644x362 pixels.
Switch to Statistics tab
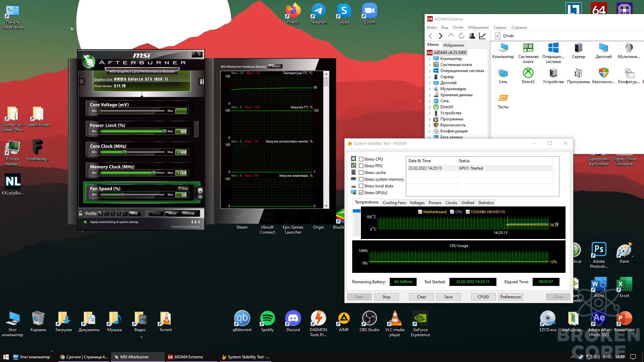(486, 203)
